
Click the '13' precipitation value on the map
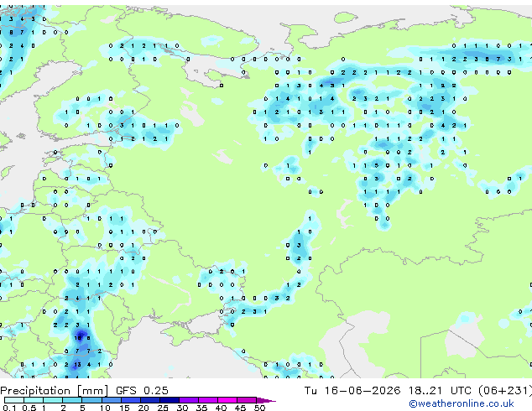click(78, 365)
